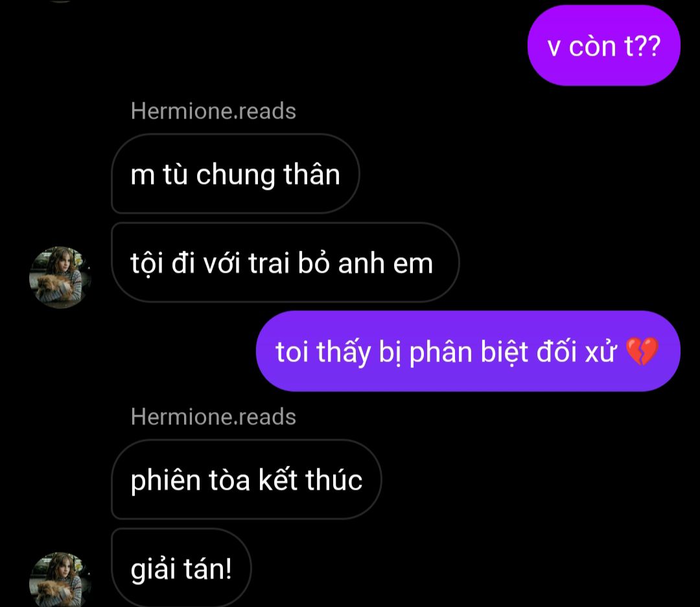700x607 pixels.
Task: Click the exclamation mark in 'giải tán!'
Action: pyautogui.click(x=229, y=568)
